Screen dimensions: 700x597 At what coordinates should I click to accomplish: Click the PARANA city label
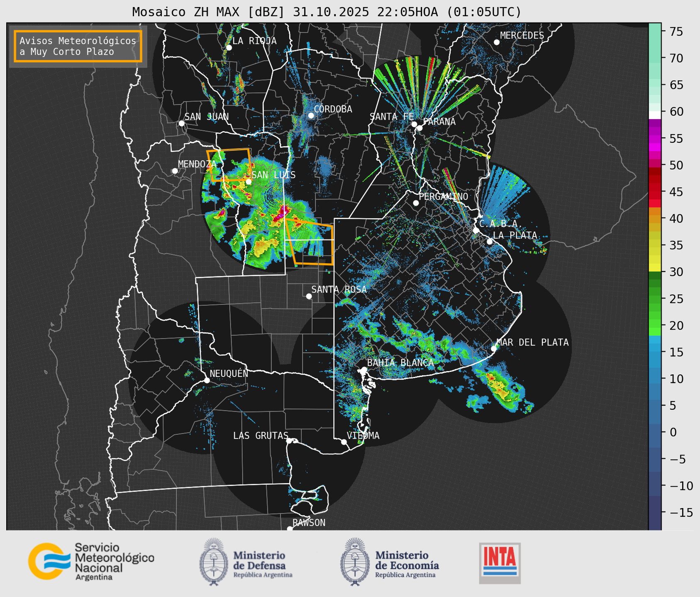tap(439, 122)
